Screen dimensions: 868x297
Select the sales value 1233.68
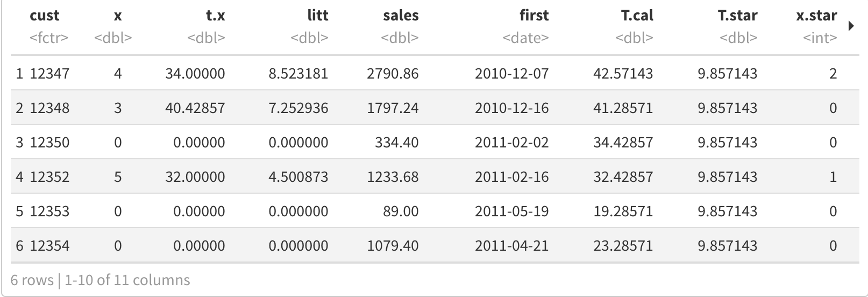[393, 177]
